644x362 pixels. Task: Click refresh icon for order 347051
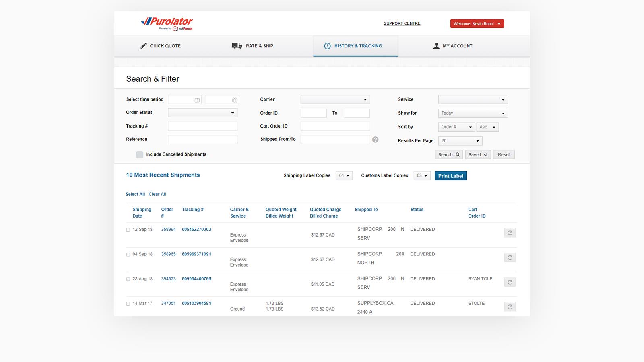[510, 307]
